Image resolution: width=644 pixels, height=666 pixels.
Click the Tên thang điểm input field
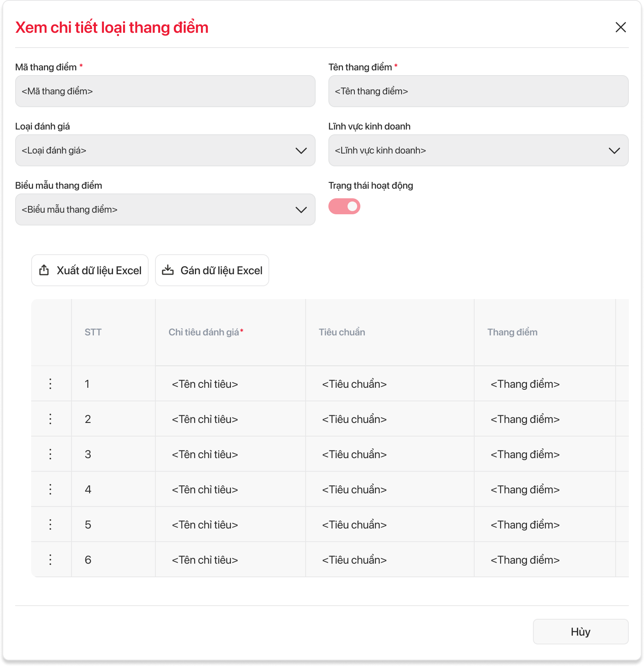pyautogui.click(x=478, y=91)
